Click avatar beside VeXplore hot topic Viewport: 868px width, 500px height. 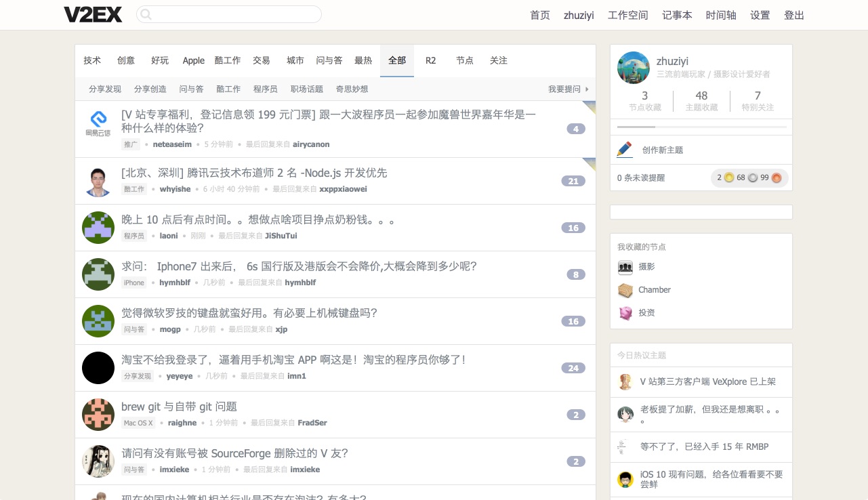625,382
